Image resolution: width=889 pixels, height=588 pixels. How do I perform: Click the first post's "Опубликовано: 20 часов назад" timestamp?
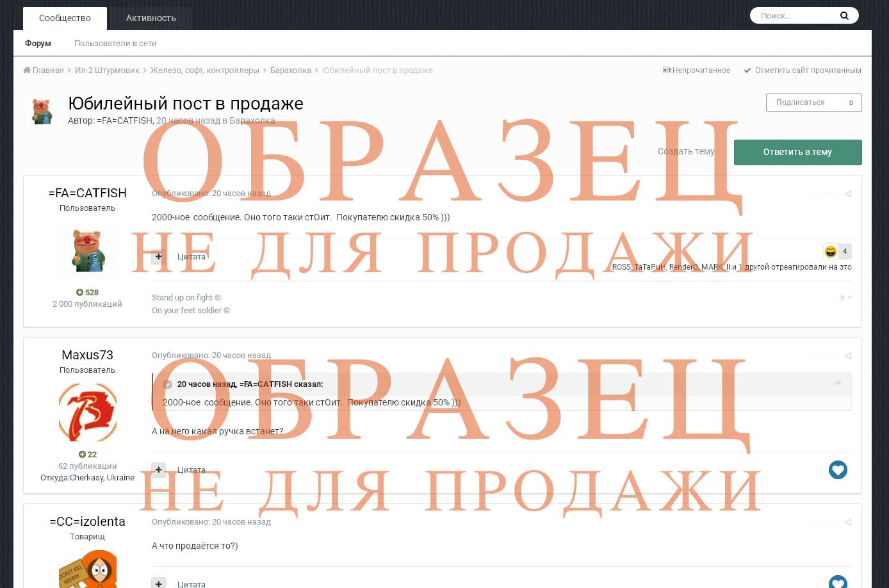211,193
